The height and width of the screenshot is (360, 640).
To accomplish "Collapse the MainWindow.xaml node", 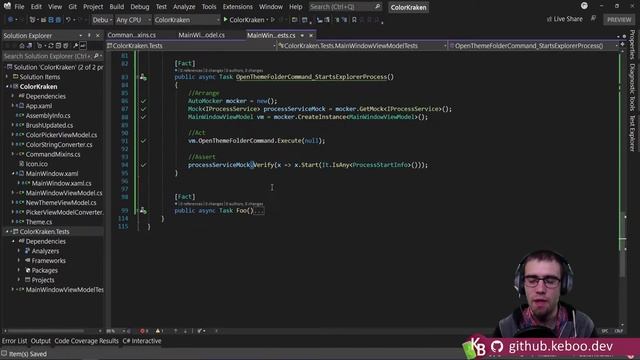I will 13,173.
